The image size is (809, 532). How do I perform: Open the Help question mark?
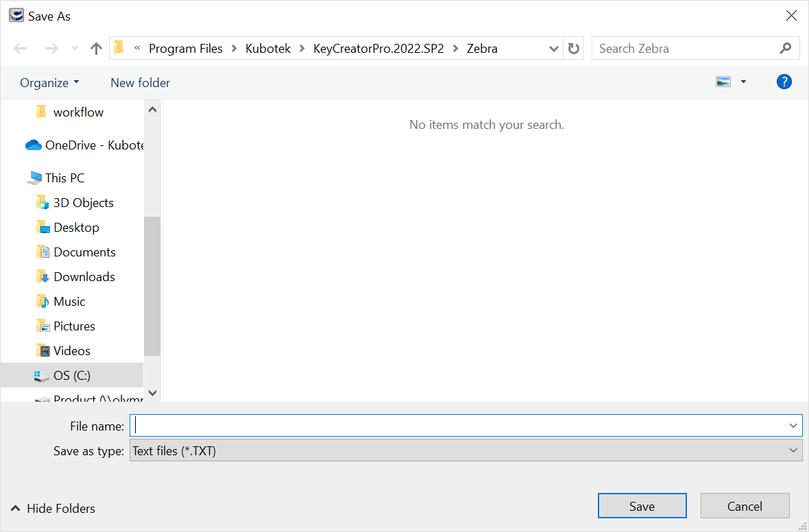tap(784, 82)
